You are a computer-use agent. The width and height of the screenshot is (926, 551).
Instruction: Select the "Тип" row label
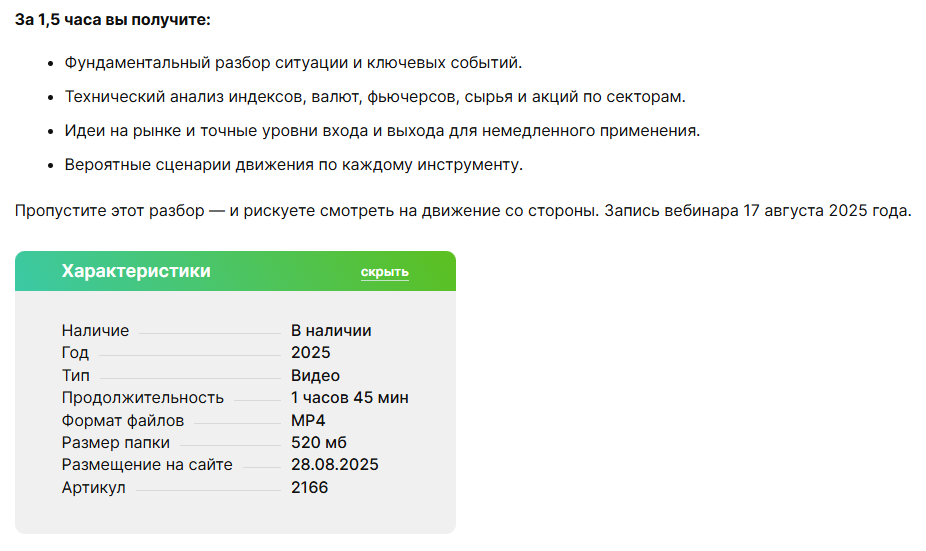(x=75, y=376)
